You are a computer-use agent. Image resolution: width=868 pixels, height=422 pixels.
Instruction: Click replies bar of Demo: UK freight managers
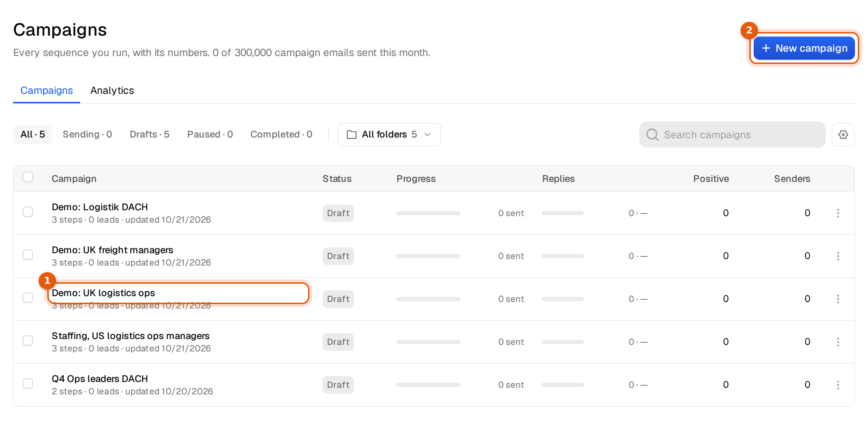[563, 256]
